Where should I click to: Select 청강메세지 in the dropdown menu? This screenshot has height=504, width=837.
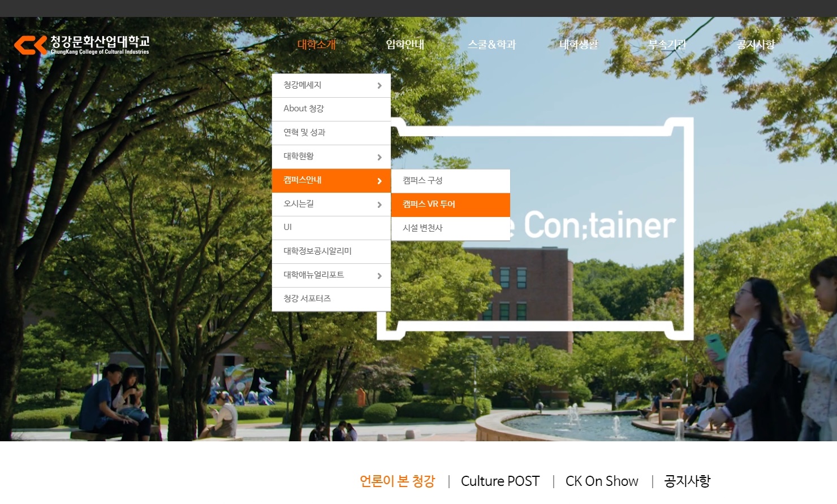click(x=331, y=85)
